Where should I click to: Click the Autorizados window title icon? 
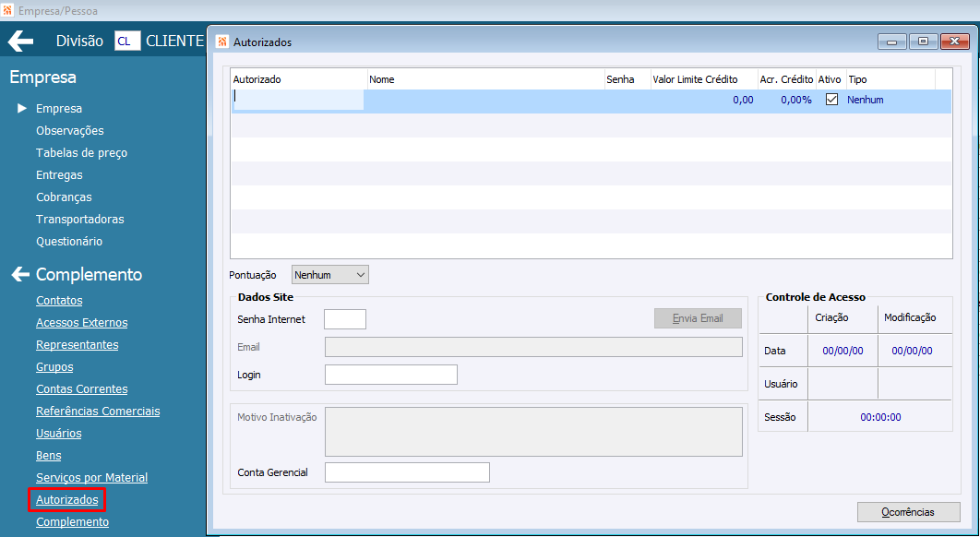coord(221,42)
